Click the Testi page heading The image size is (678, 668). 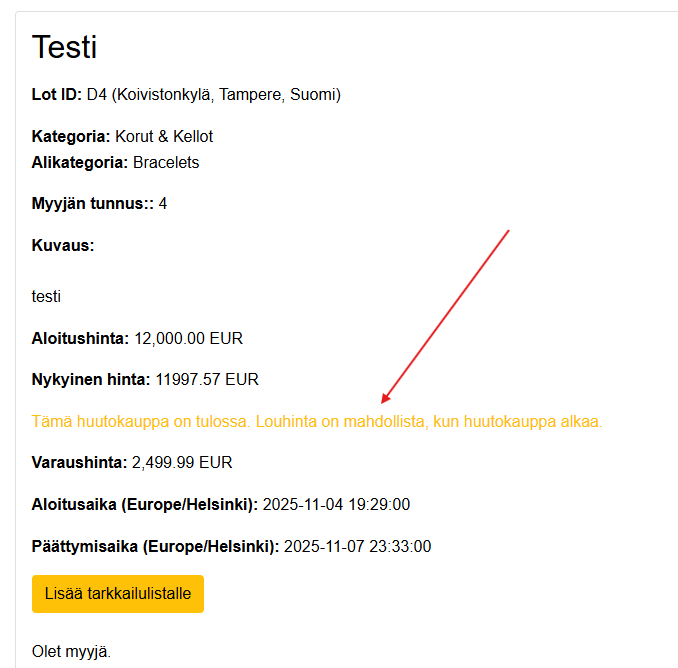pos(64,47)
